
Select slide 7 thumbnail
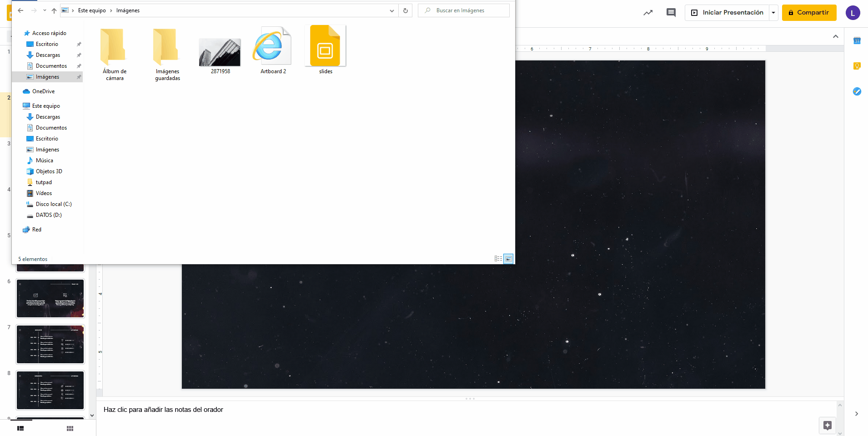[x=50, y=344]
